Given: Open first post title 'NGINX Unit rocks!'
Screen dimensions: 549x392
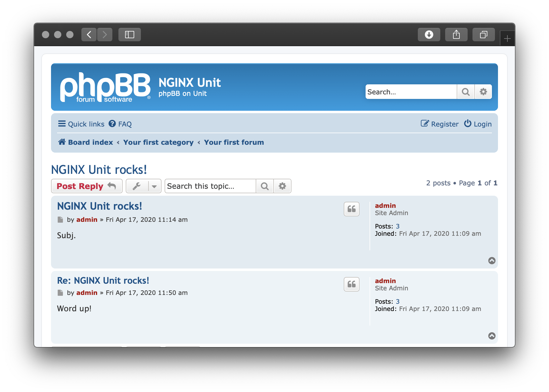Looking at the screenshot, I should pos(100,206).
